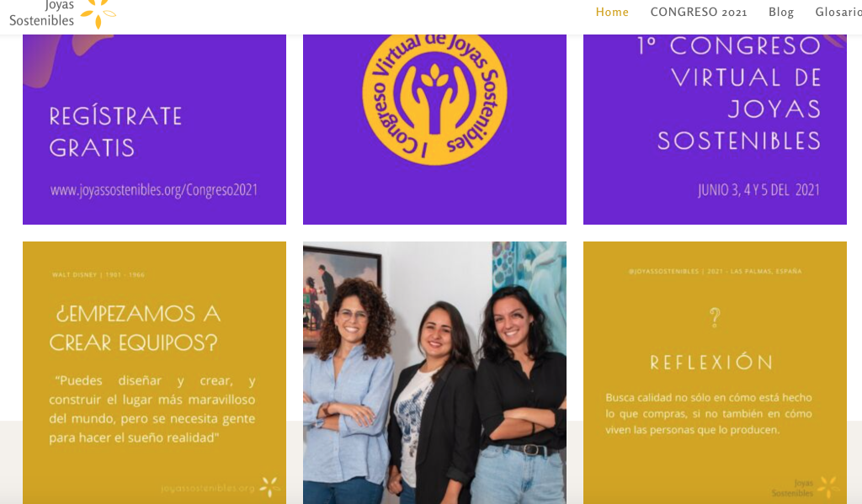
Task: Click the white flower icon in Walt Disney tile
Action: click(270, 486)
